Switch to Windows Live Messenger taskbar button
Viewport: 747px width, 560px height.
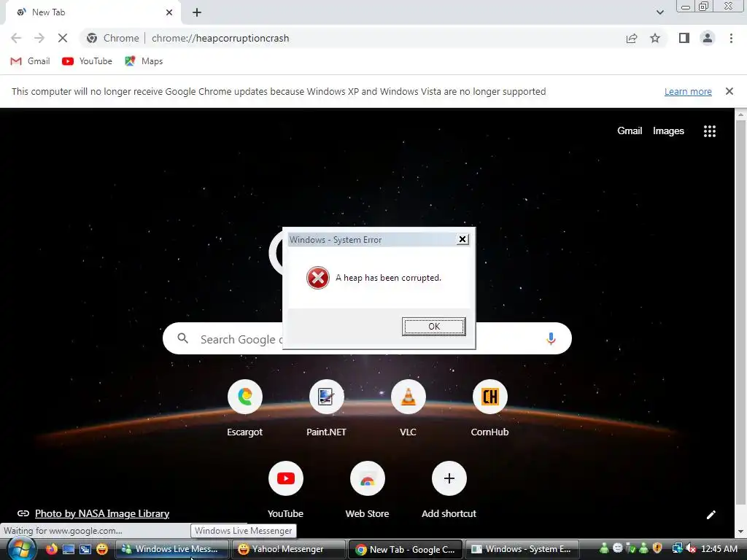pyautogui.click(x=171, y=549)
